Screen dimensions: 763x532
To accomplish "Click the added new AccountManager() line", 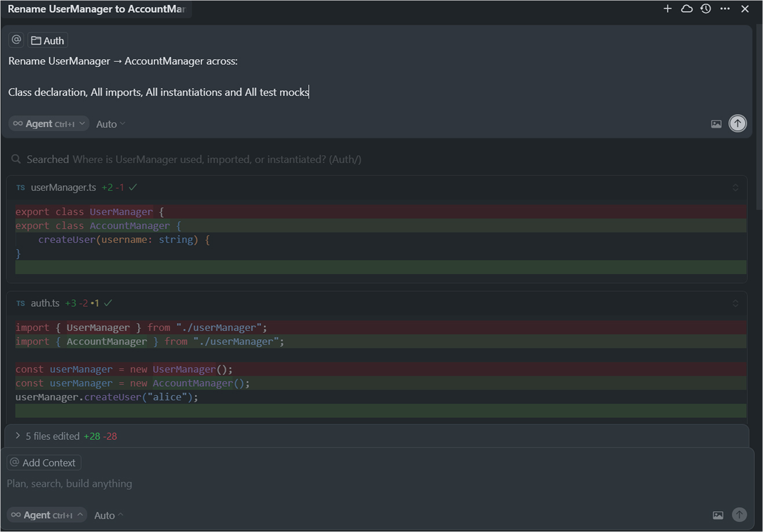I will (381, 383).
